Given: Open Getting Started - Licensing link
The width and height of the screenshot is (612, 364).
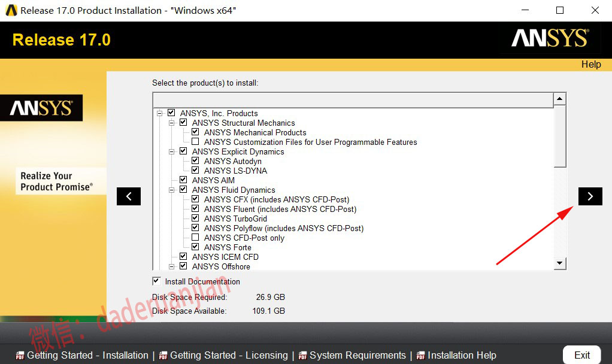Looking at the screenshot, I should tap(229, 356).
